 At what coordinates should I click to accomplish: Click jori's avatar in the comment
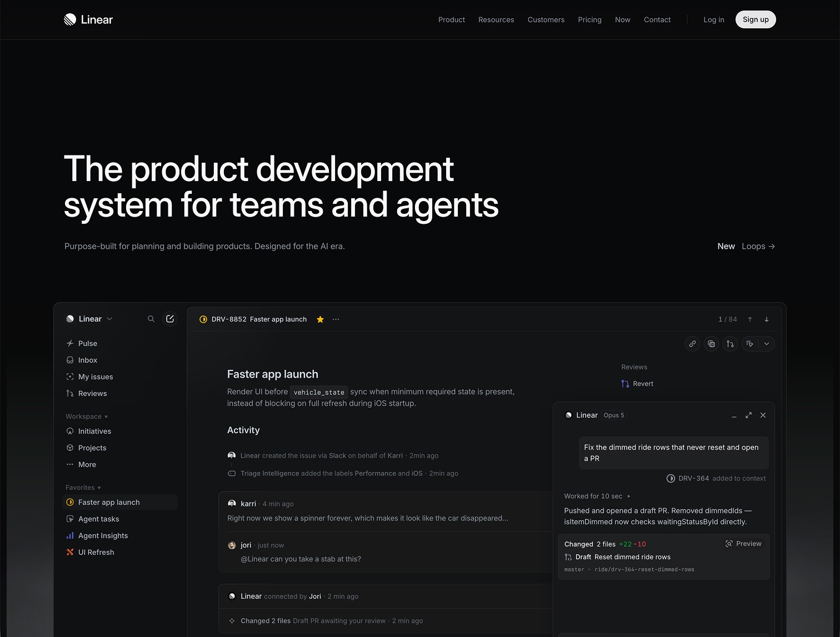click(x=232, y=545)
